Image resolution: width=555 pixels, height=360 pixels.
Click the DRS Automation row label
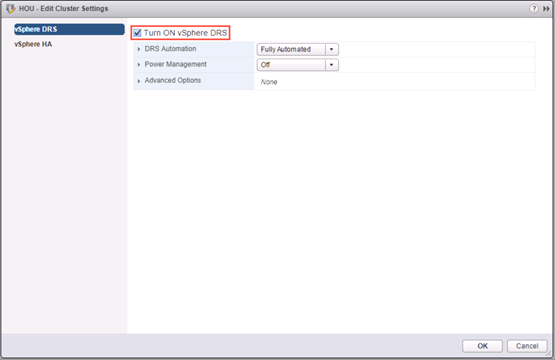pos(170,49)
